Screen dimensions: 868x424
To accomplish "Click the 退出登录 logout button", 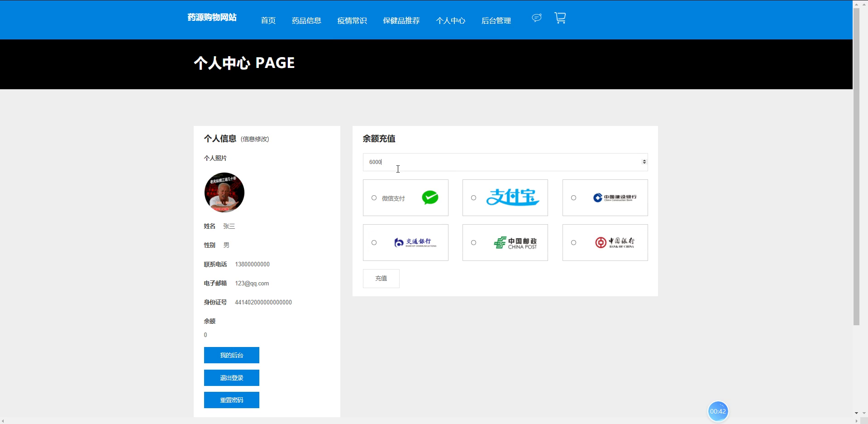I will coord(231,378).
